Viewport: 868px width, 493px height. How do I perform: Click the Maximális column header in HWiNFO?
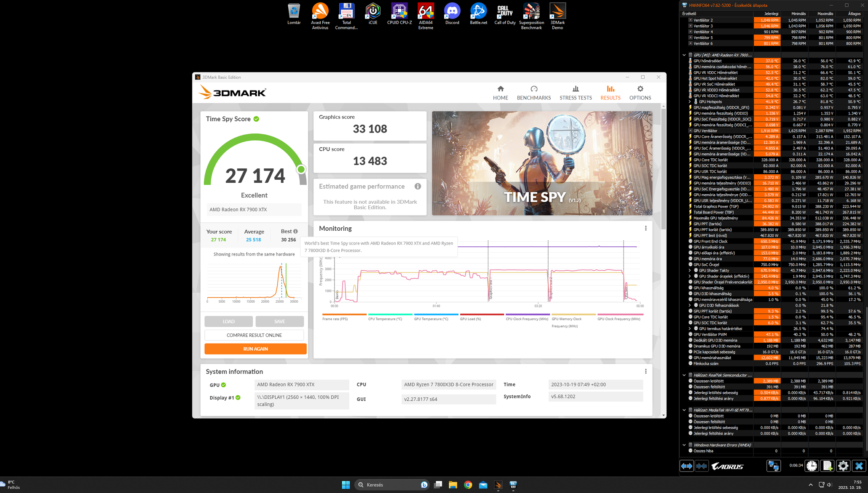coord(822,13)
